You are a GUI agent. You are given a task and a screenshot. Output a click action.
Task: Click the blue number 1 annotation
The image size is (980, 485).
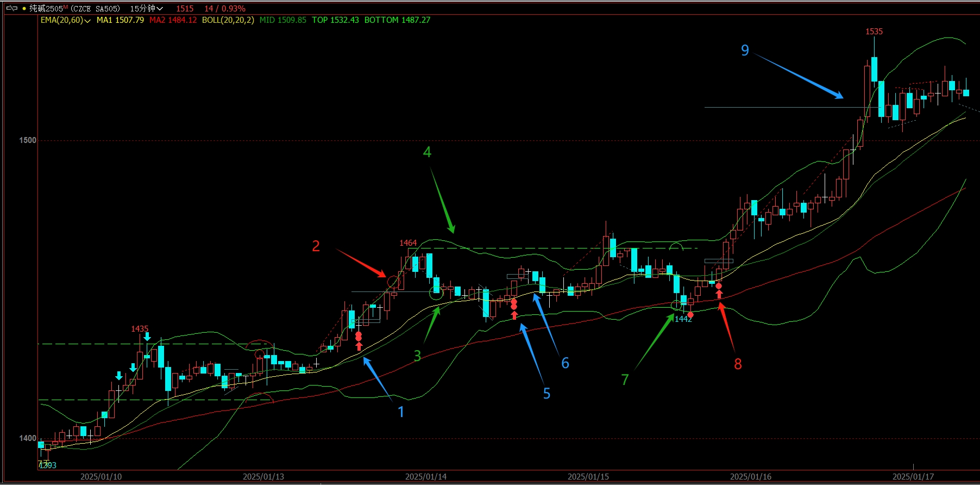point(401,412)
